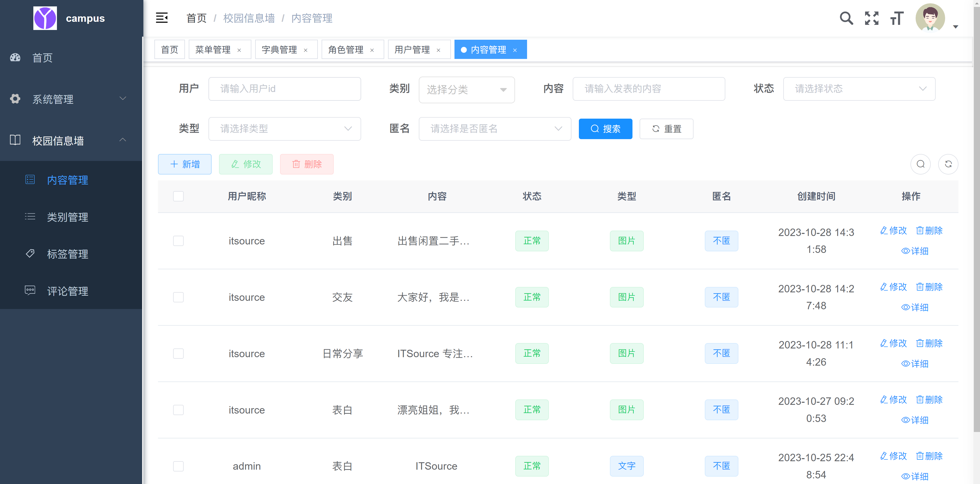The height and width of the screenshot is (484, 980).
Task: Close the 菜单管理 tab
Action: tap(239, 50)
